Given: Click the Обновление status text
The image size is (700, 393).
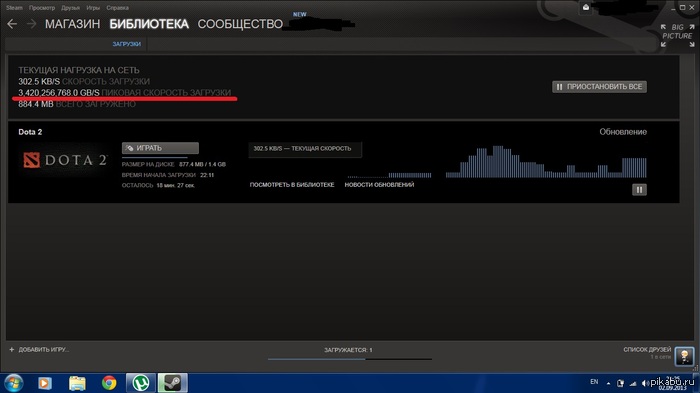Looking at the screenshot, I should coord(623,132).
